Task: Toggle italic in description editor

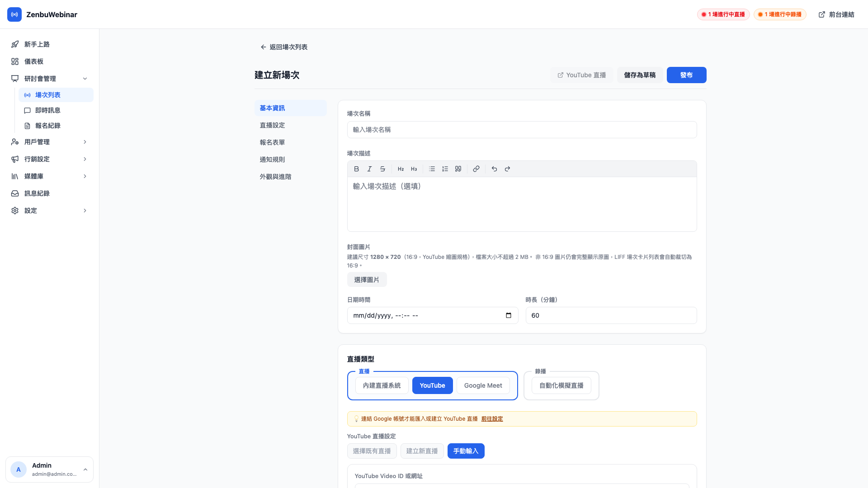Action: click(369, 169)
